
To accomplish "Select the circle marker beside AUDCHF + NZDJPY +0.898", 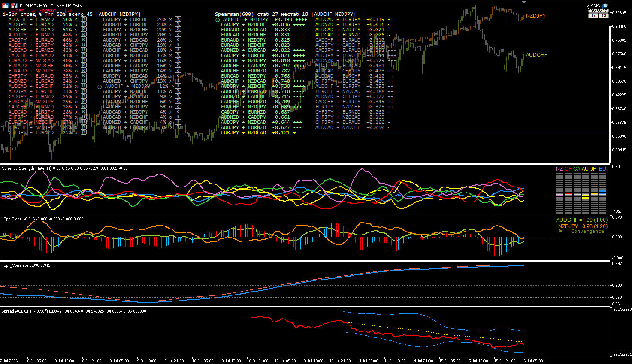I will click(x=218, y=20).
